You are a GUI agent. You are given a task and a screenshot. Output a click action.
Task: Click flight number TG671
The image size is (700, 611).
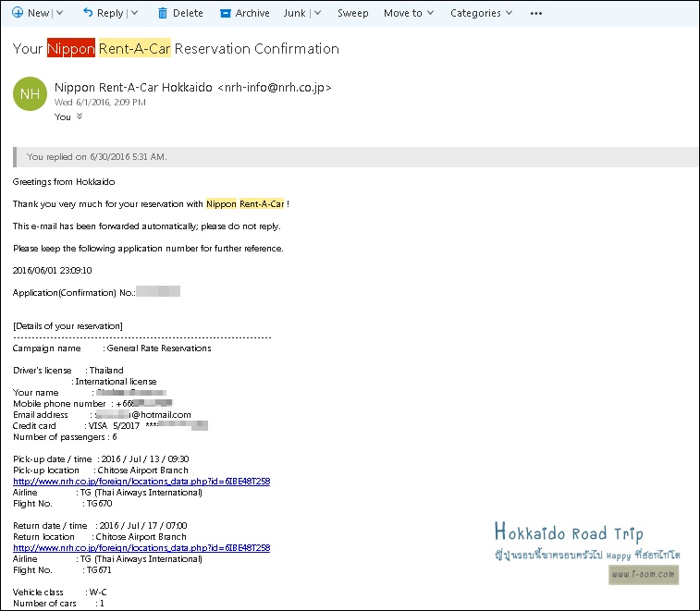click(99, 570)
